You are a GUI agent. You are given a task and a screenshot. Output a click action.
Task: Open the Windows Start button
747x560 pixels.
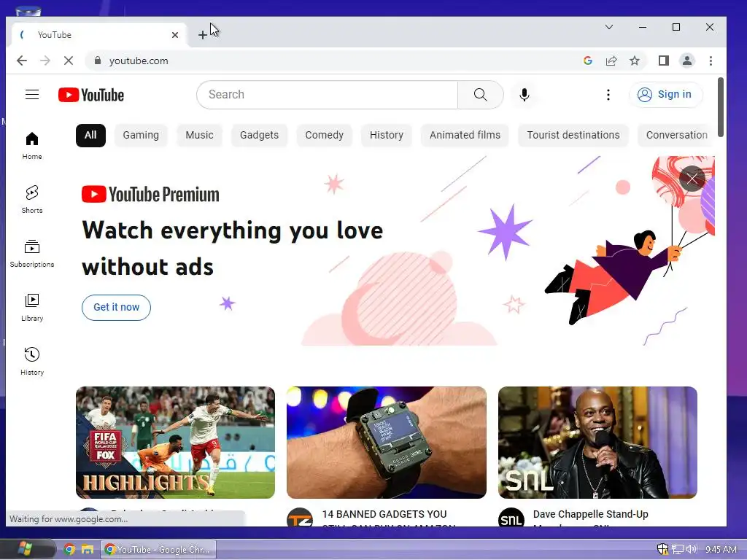pos(25,549)
